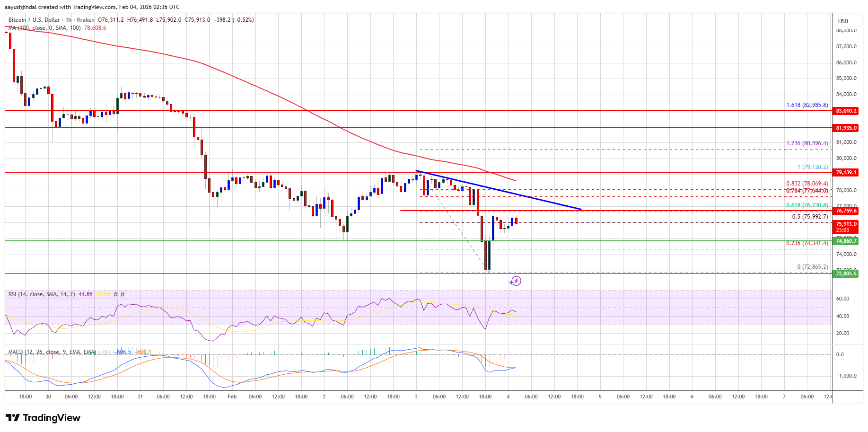868x432 pixels.
Task: Click the RSI value 44.86
Action: [86, 294]
